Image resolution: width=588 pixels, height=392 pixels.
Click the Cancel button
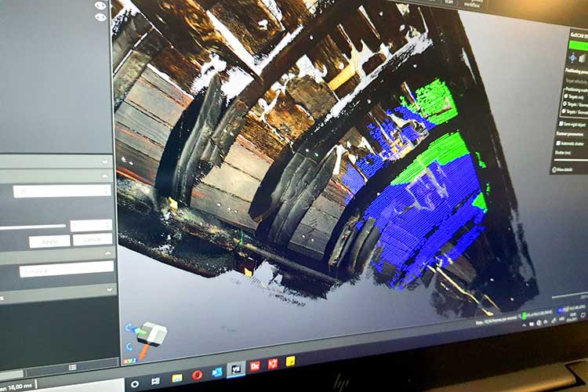click(x=93, y=239)
